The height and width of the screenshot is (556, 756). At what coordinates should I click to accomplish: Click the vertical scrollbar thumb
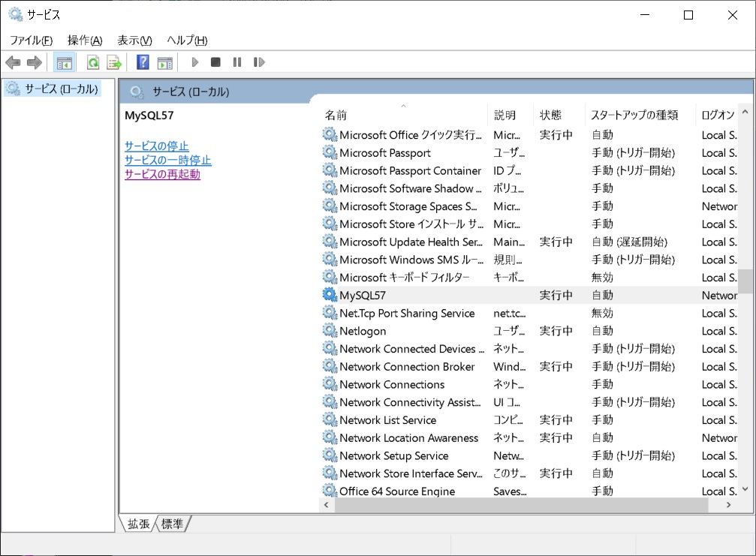pos(745,281)
